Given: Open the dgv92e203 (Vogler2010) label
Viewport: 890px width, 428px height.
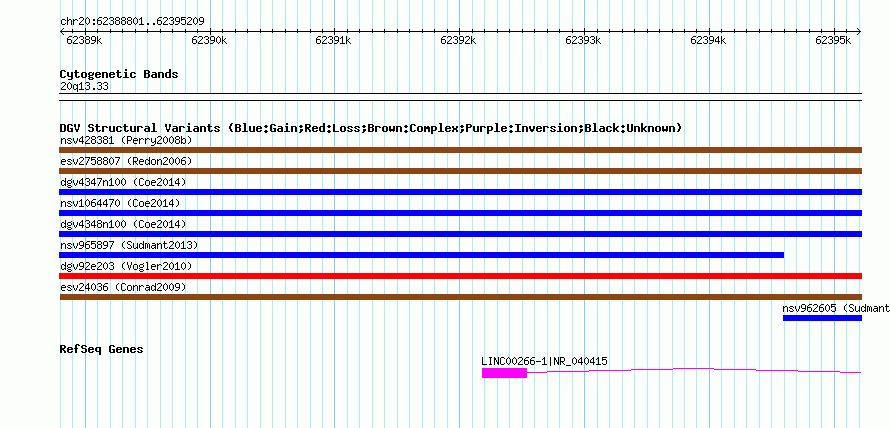Looking at the screenshot, I should (126, 266).
